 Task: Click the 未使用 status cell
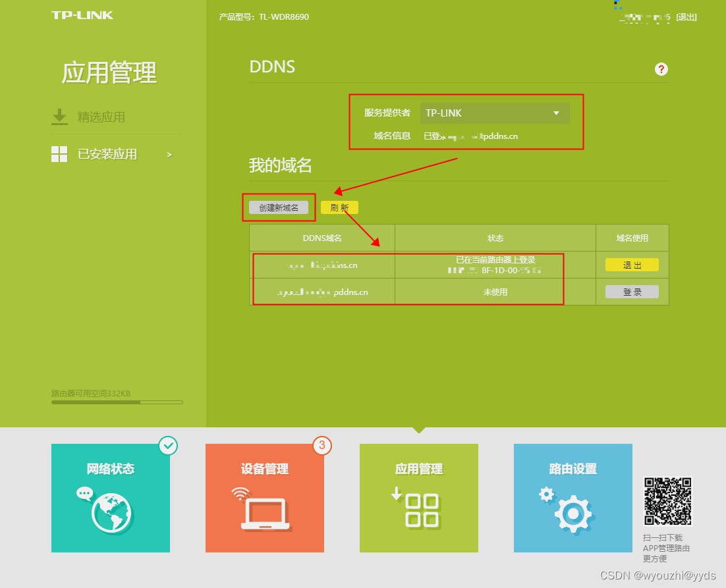(x=495, y=292)
